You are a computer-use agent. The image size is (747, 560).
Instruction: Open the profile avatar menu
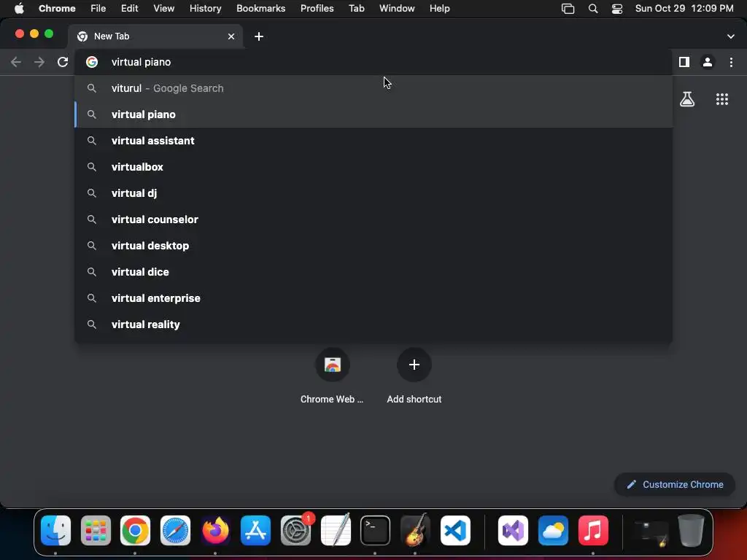(708, 62)
